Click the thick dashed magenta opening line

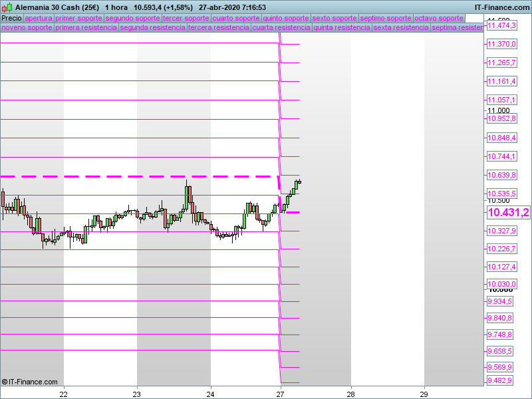133,176
